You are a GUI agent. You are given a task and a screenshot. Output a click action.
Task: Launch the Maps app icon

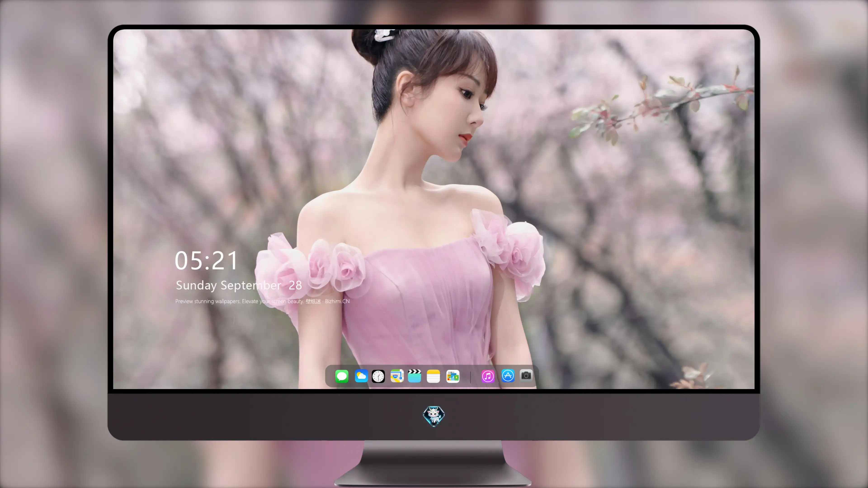397,376
